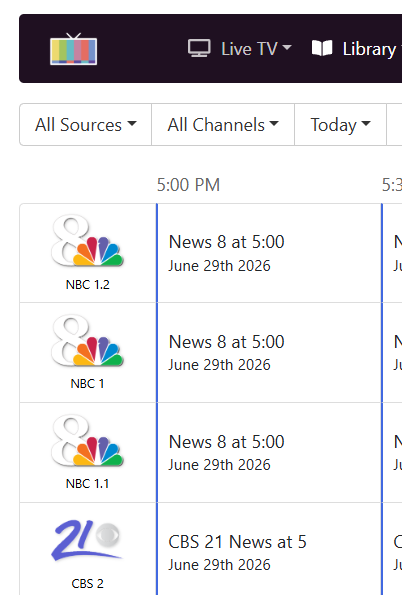Image resolution: width=402 pixels, height=595 pixels.
Task: Open the All Sources dropdown
Action: coord(85,124)
